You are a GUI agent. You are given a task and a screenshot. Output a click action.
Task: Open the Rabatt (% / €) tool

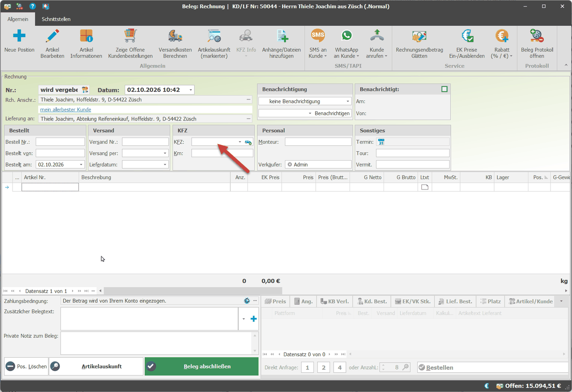(502, 44)
